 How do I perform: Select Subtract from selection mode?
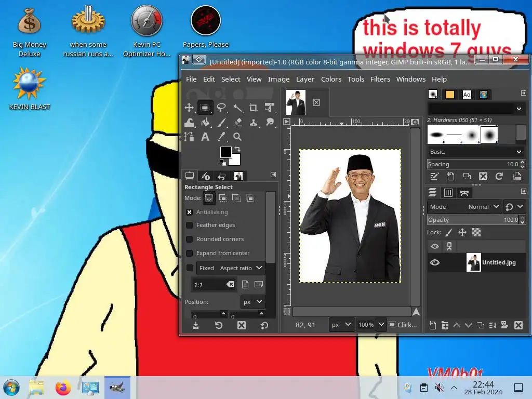pyautogui.click(x=236, y=198)
